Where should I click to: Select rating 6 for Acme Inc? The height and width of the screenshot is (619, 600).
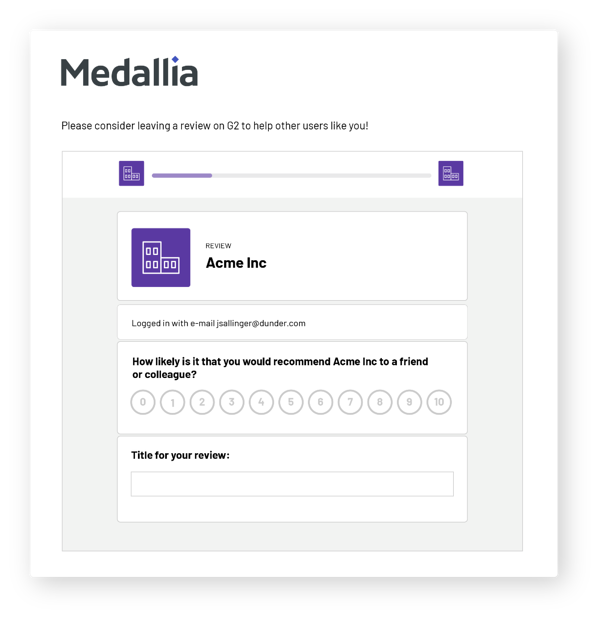point(321,402)
